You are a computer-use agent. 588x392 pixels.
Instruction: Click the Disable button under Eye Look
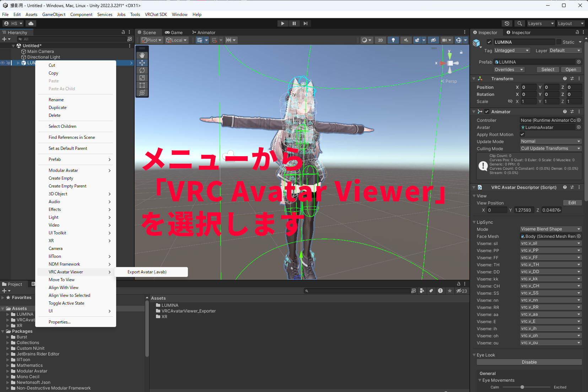529,362
